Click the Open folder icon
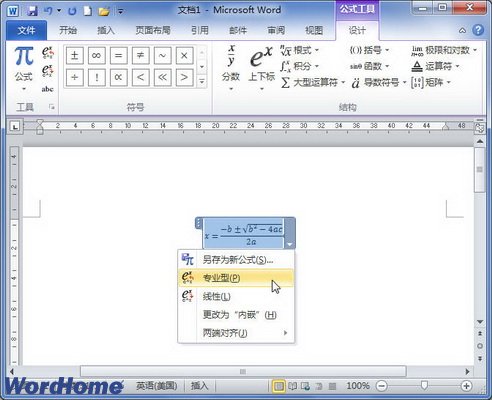492x400 pixels. (x=104, y=11)
